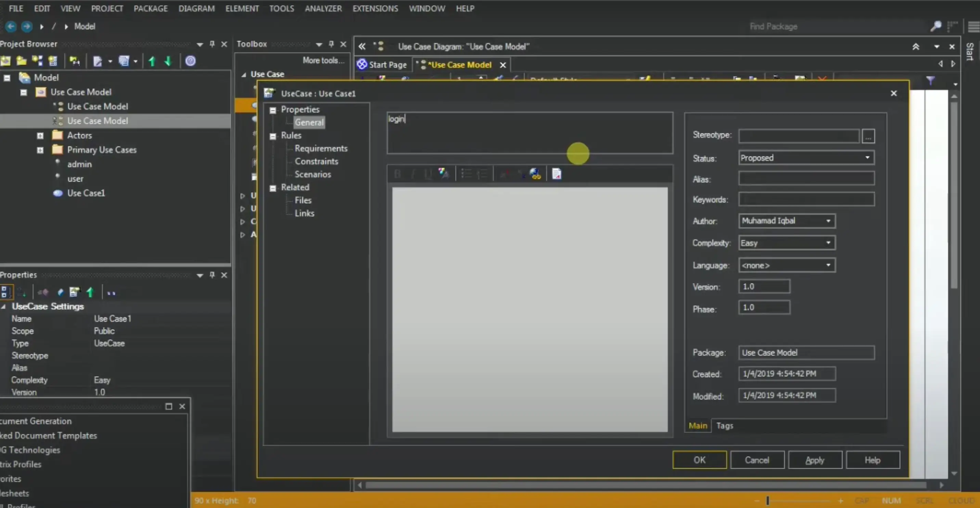Screen dimensions: 980x508
Task: Collapse the Rules group in dialog tree
Action: (273, 136)
